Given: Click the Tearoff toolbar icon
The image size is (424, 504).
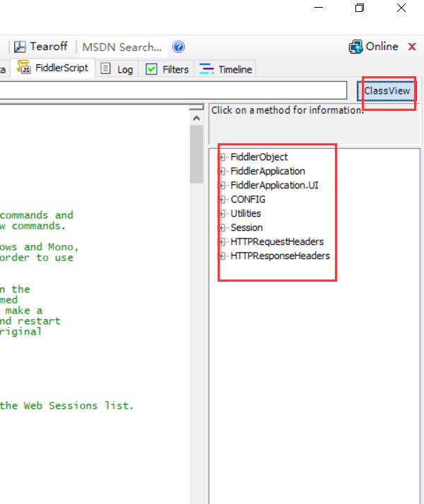Looking at the screenshot, I should (20, 47).
